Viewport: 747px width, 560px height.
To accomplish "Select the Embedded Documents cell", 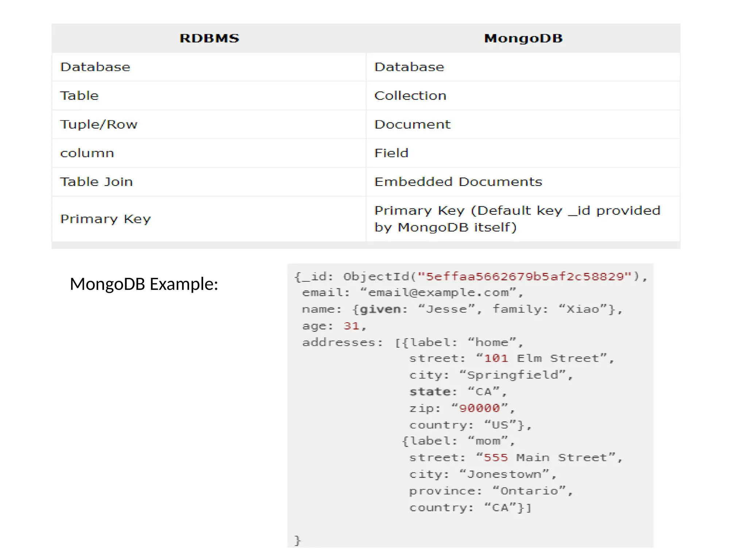I will pos(458,182).
